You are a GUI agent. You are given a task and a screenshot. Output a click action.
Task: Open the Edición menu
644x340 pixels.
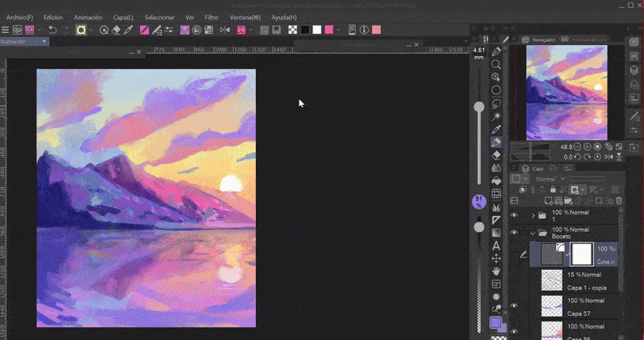53,17
